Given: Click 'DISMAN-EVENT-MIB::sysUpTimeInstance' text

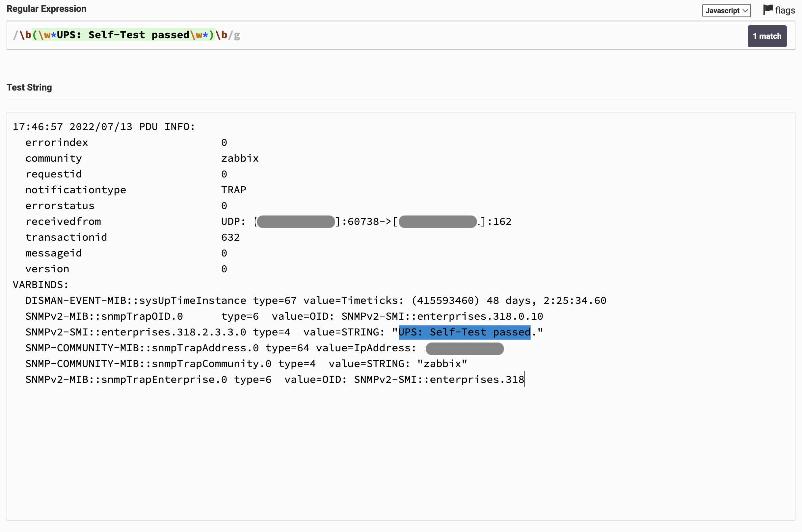Looking at the screenshot, I should pos(136,301).
